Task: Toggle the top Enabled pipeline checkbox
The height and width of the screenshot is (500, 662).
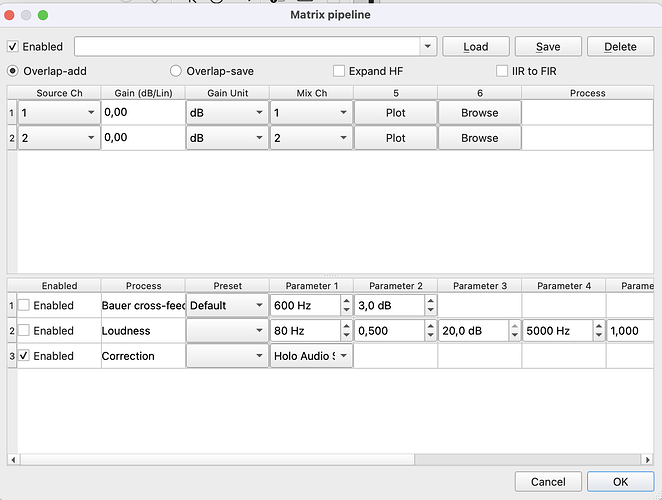Action: tap(13, 46)
